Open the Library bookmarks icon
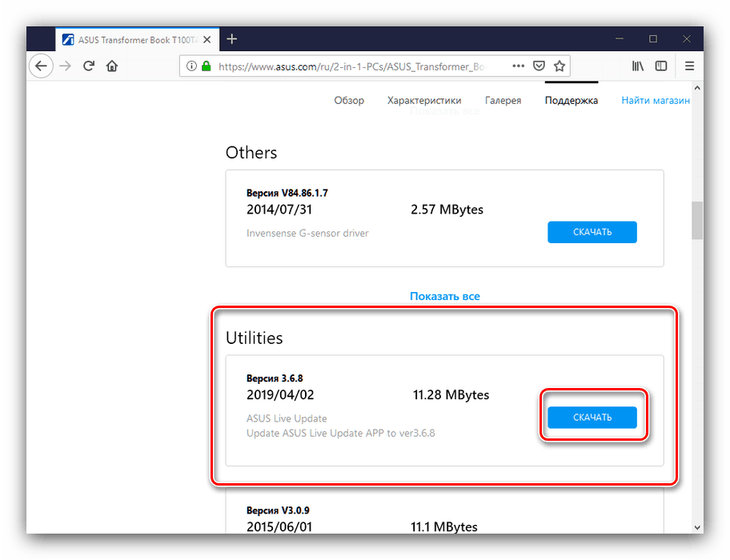The width and height of the screenshot is (730, 560). click(x=637, y=66)
